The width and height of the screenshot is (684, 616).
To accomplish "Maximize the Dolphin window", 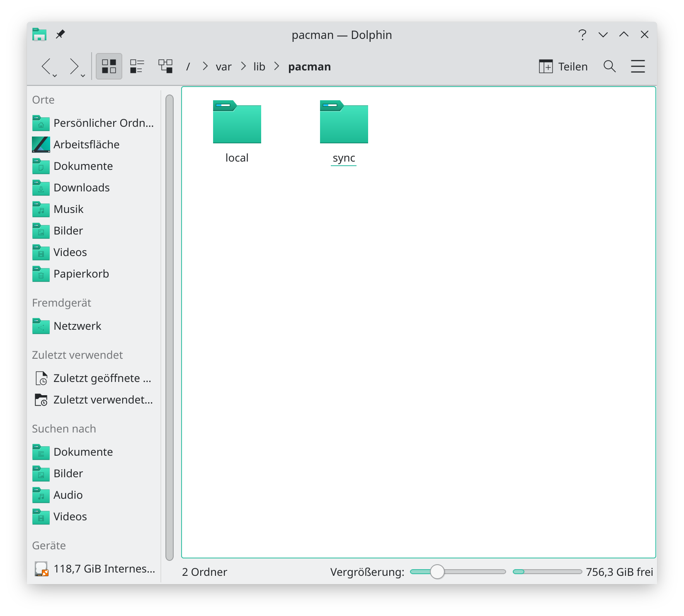I will coord(624,35).
